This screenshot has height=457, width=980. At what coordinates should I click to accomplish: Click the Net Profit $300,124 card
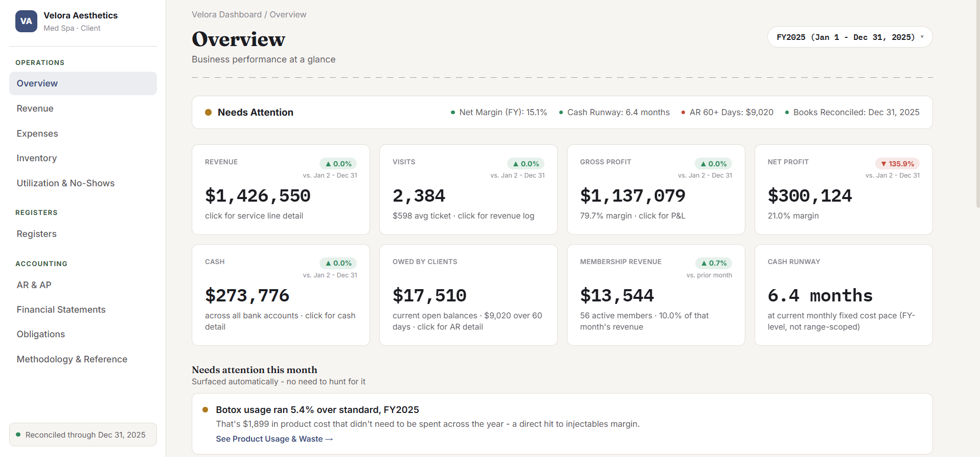click(844, 190)
